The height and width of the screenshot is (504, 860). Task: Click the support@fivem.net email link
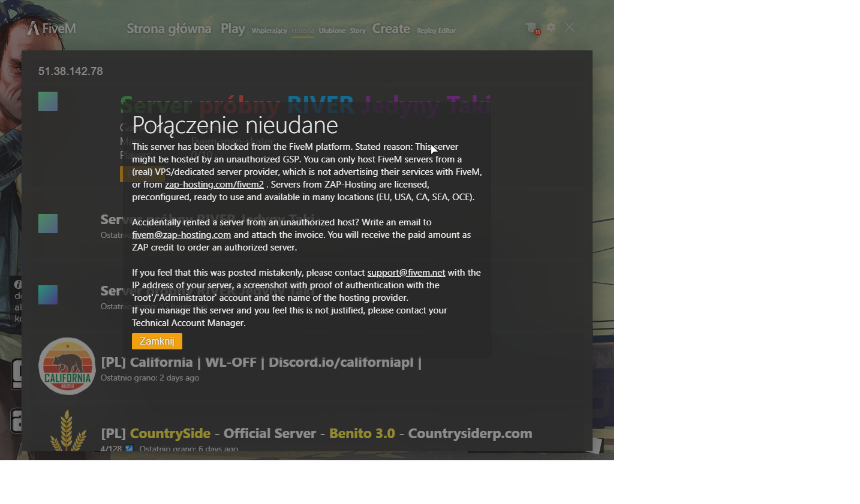tap(406, 273)
